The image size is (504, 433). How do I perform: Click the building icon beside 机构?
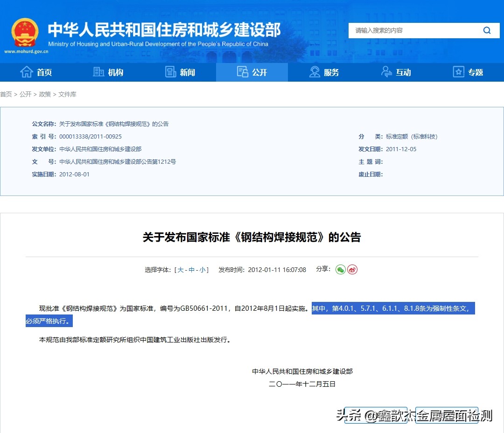98,72
